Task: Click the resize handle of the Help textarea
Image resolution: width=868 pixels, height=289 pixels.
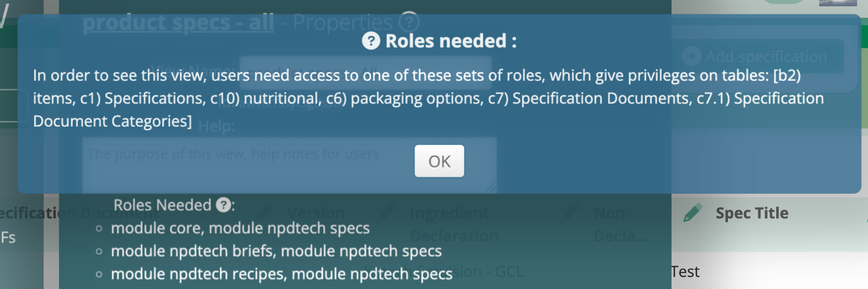Action: click(x=491, y=188)
